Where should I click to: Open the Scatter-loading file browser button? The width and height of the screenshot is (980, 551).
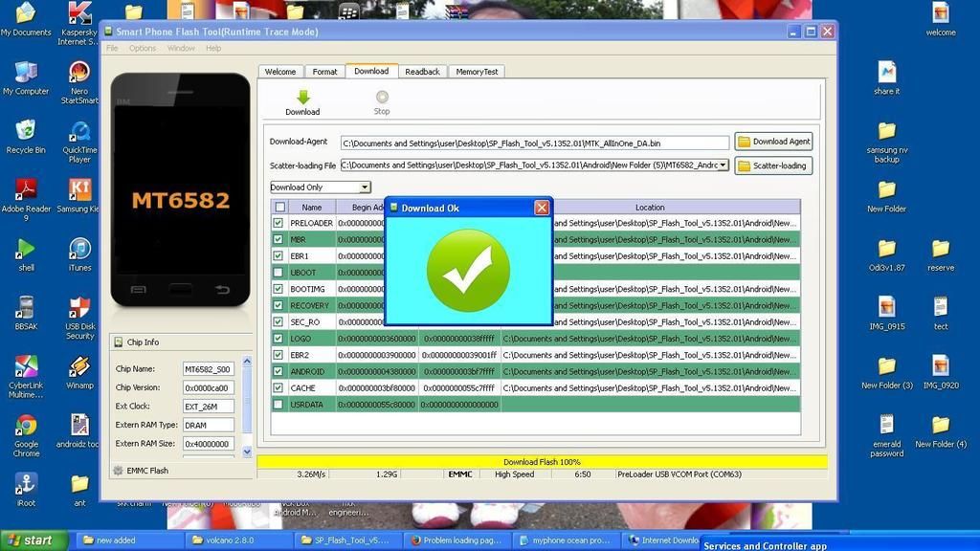tap(773, 165)
